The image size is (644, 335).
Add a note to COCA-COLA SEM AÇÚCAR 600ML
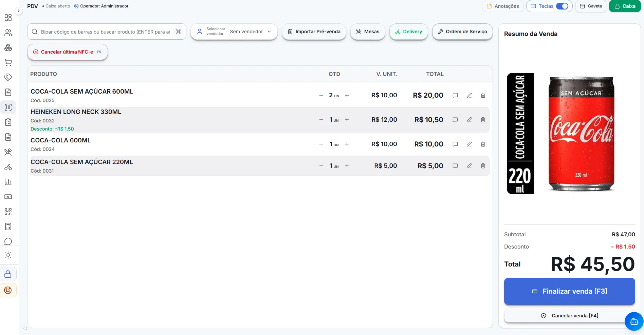click(455, 95)
